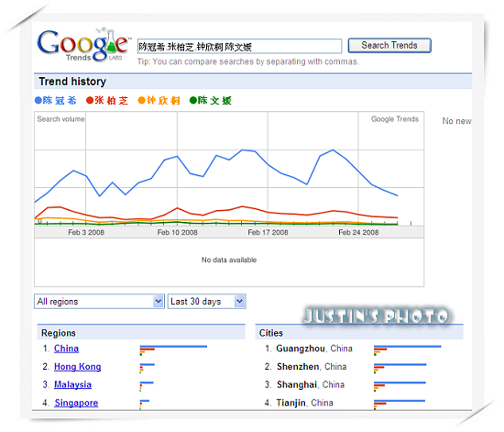Click the orange legend dot for 钟欣桐
Screen dimensions: 504x432
141,100
